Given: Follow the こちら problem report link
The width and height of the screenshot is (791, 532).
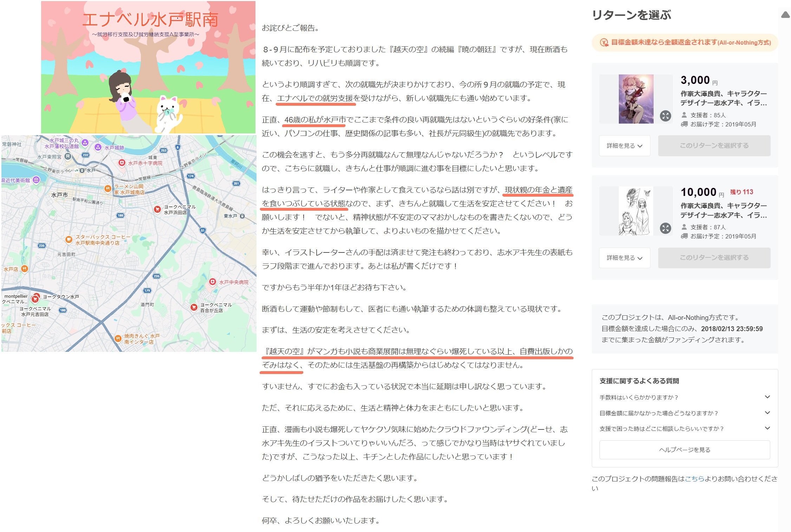Looking at the screenshot, I should click(x=694, y=479).
